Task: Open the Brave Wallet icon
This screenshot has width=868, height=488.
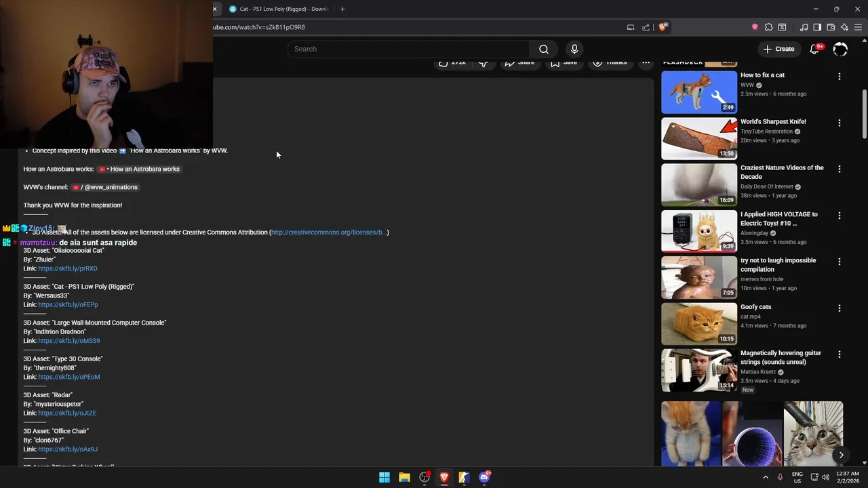Action: coord(831,27)
